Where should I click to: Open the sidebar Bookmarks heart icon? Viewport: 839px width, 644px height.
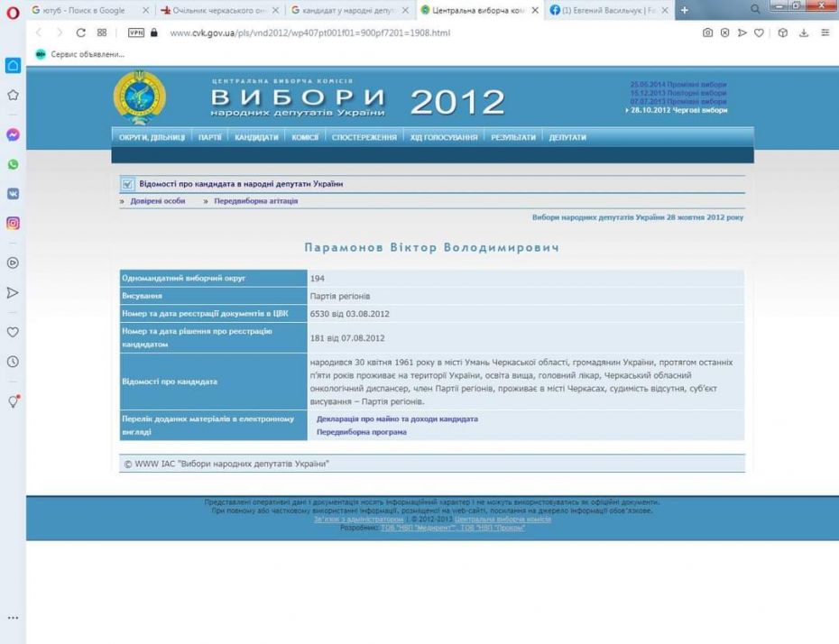point(13,332)
